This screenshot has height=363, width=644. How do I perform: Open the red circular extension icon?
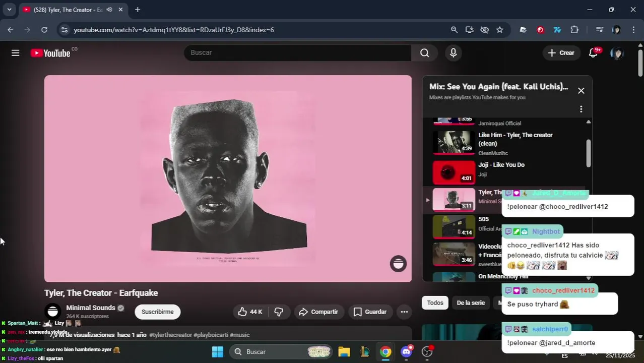(540, 30)
